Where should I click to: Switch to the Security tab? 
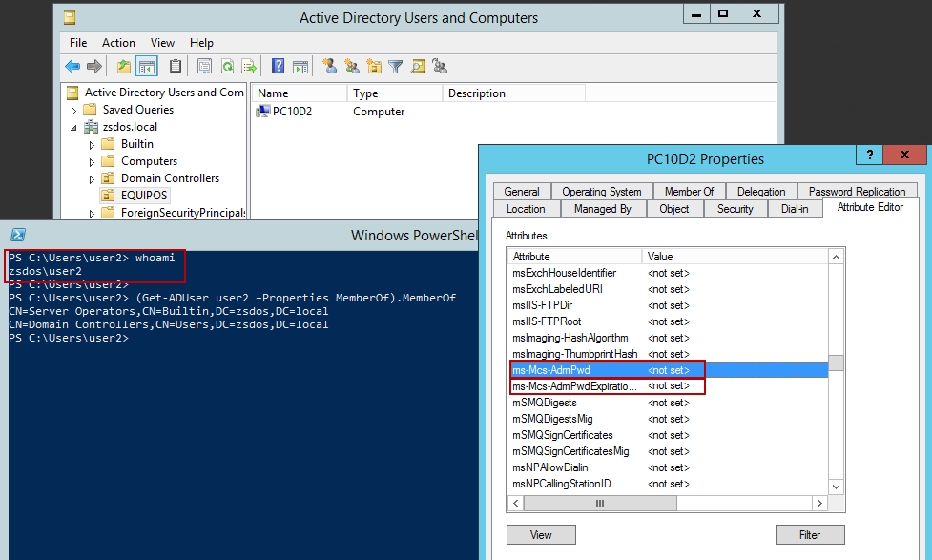click(735, 209)
